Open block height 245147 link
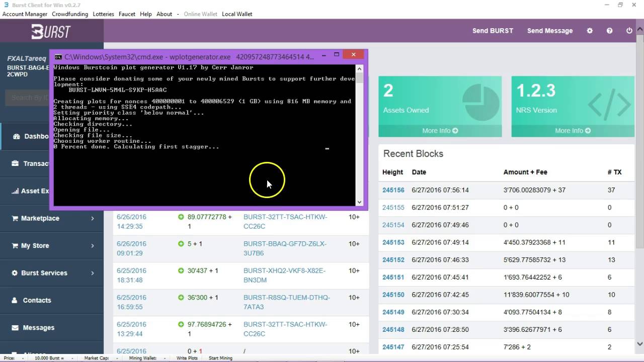Screen dimensions: 644x362 point(393,347)
